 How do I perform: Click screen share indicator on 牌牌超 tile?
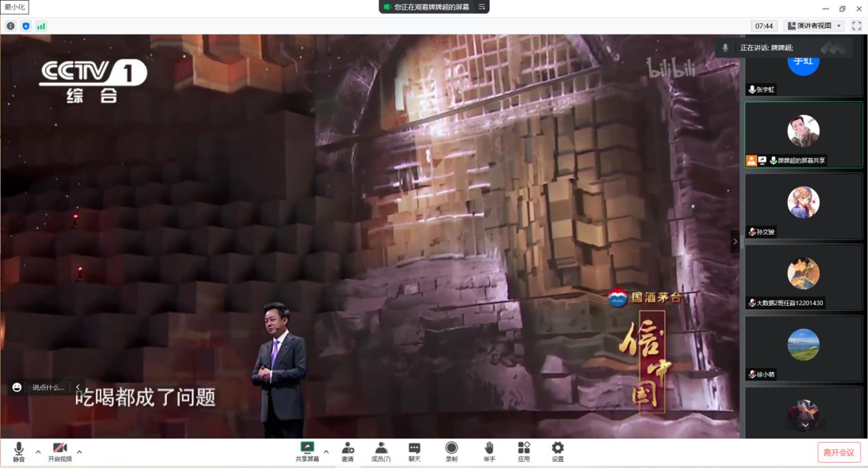coord(762,160)
